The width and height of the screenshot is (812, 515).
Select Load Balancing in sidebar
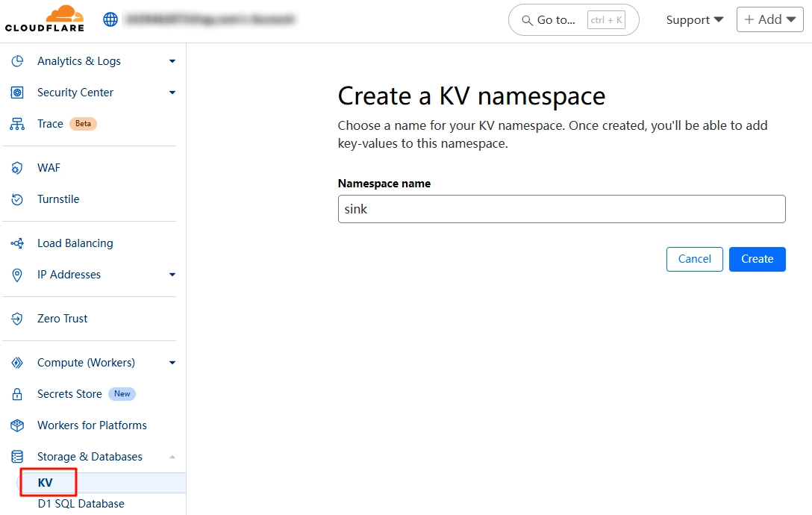75,243
